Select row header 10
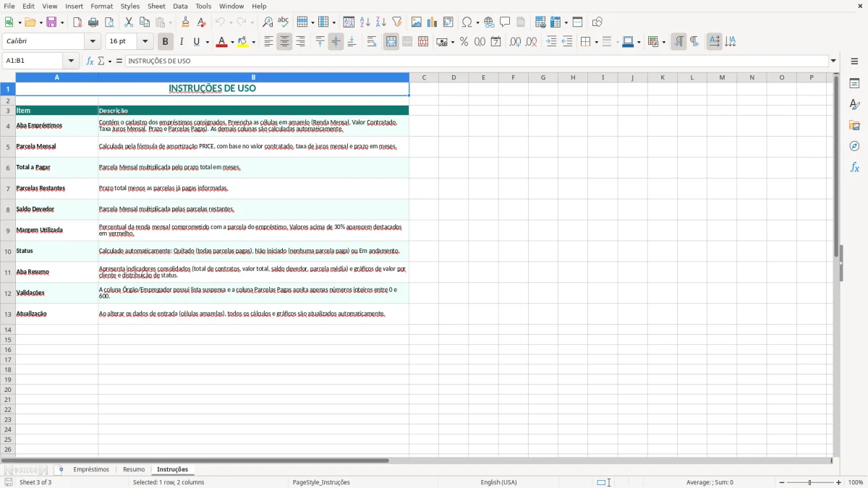868x488 pixels. pyautogui.click(x=8, y=252)
